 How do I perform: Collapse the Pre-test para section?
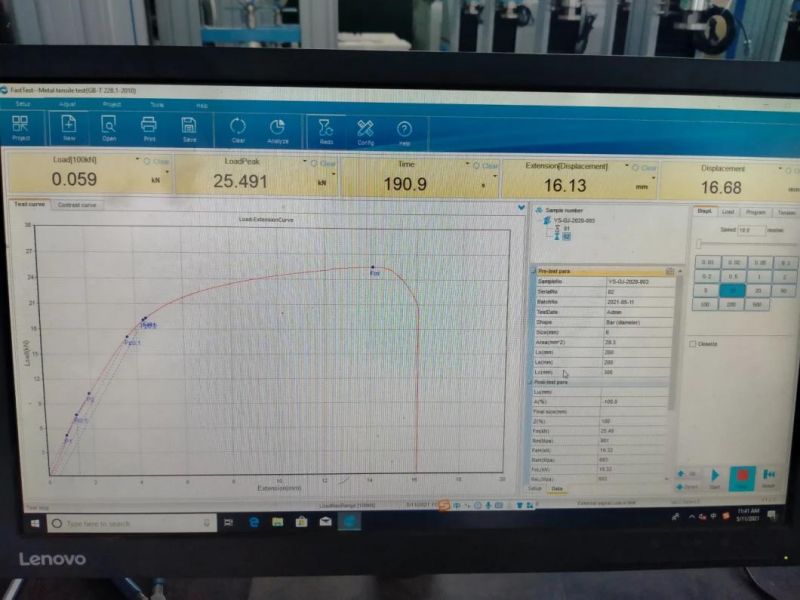coord(534,271)
